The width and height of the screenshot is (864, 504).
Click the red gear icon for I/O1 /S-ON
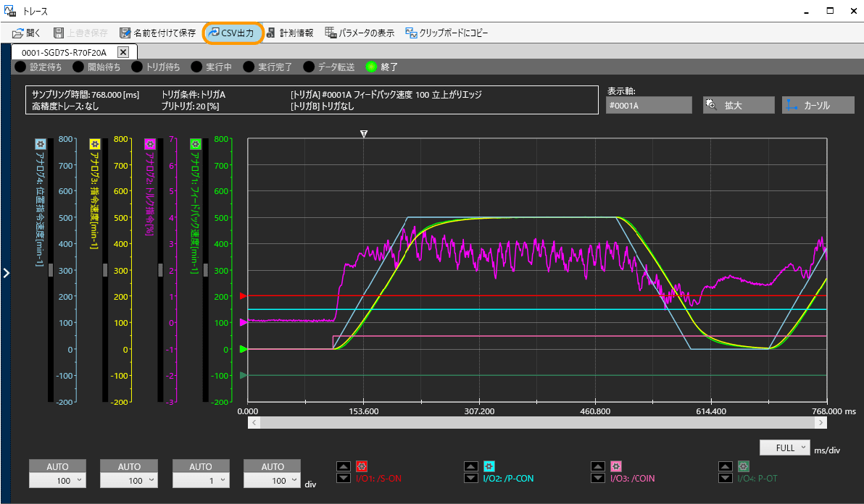point(362,466)
